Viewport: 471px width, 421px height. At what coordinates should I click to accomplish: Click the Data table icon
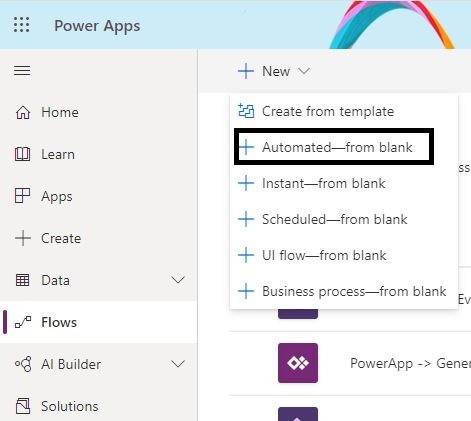(23, 280)
